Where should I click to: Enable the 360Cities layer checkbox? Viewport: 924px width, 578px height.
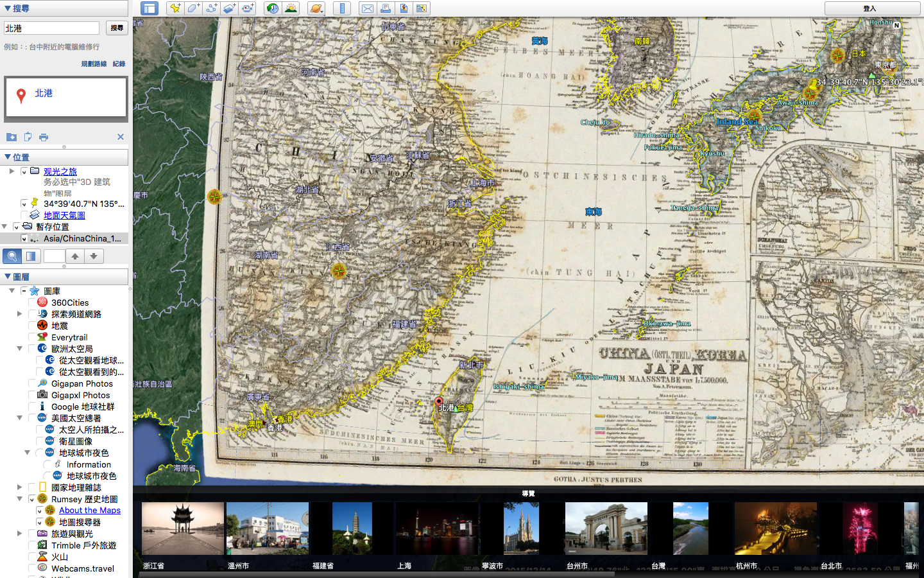coord(32,302)
